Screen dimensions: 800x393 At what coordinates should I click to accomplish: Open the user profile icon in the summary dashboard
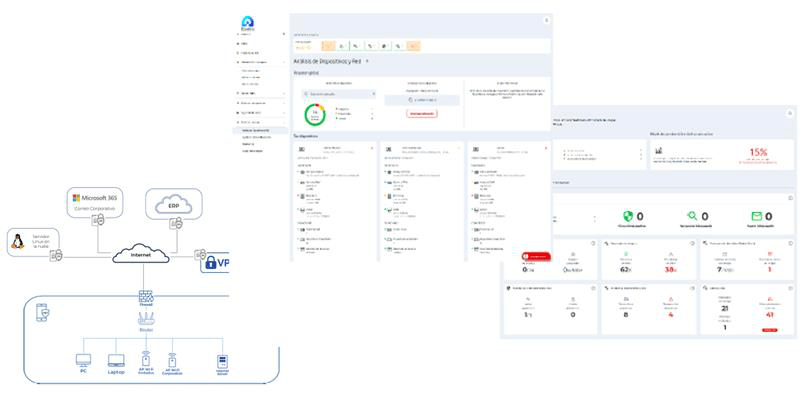pos(790,112)
